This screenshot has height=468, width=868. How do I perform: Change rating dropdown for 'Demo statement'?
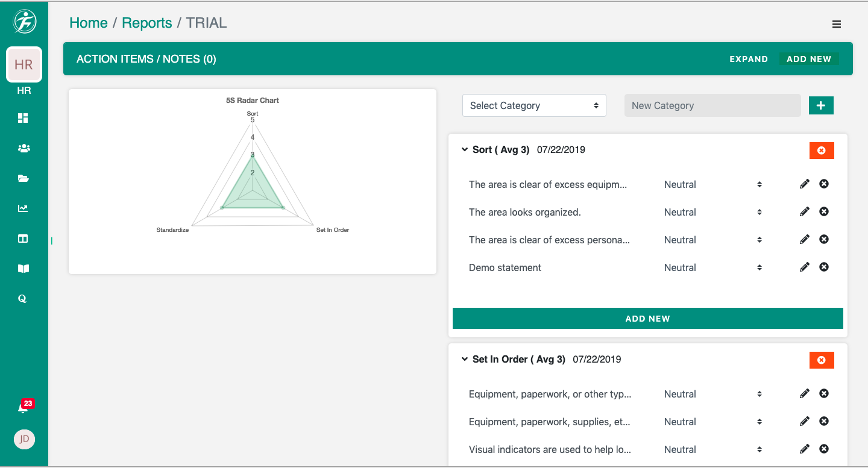pos(712,267)
